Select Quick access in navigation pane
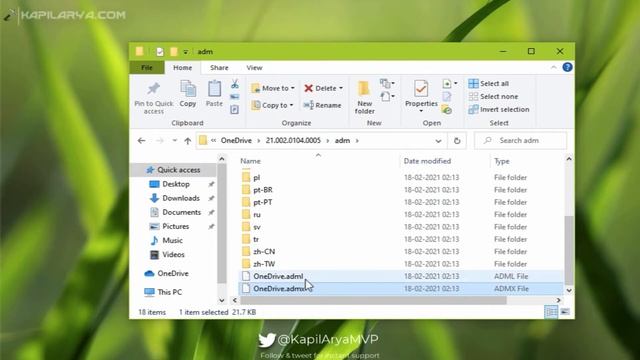Screen dimensions: 640x360 pos(173,170)
